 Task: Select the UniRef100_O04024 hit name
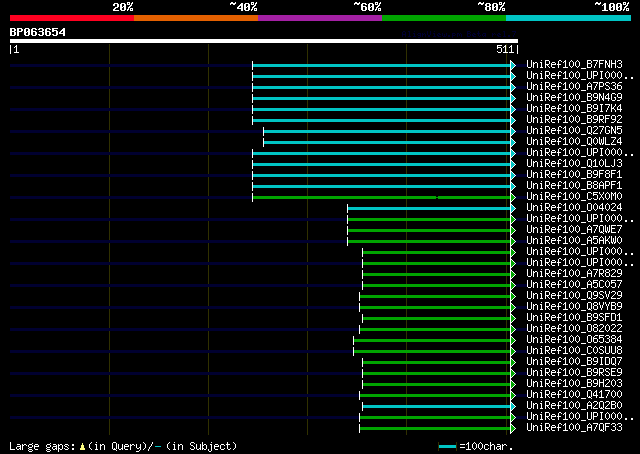(574, 208)
